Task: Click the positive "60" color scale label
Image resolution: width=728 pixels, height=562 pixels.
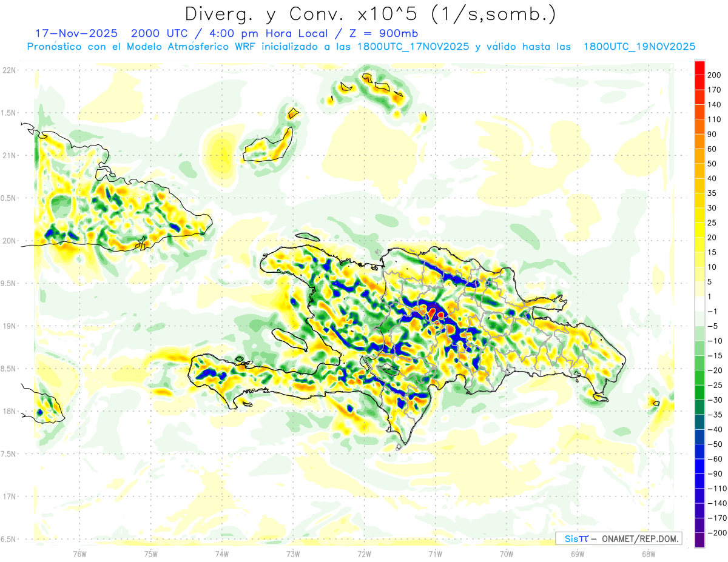Action: [713, 149]
